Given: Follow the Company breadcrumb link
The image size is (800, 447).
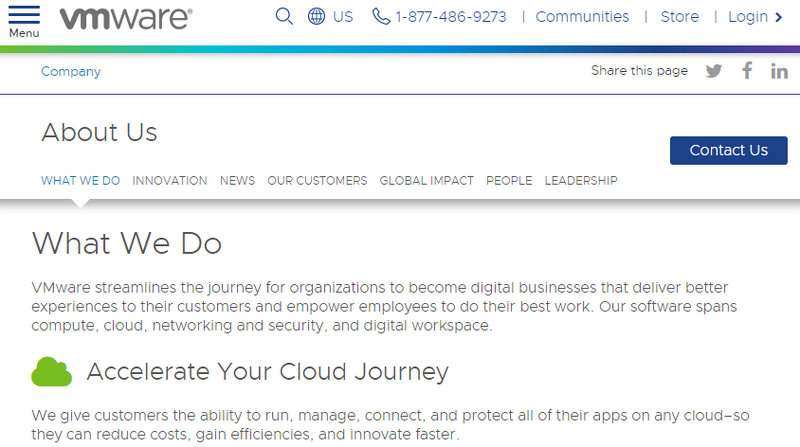Looking at the screenshot, I should pos(71,72).
